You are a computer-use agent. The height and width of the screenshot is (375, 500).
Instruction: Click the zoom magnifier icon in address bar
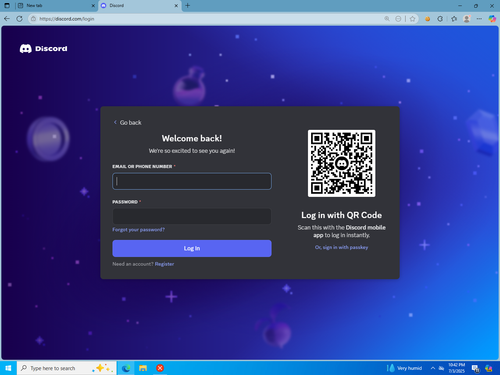click(x=387, y=19)
